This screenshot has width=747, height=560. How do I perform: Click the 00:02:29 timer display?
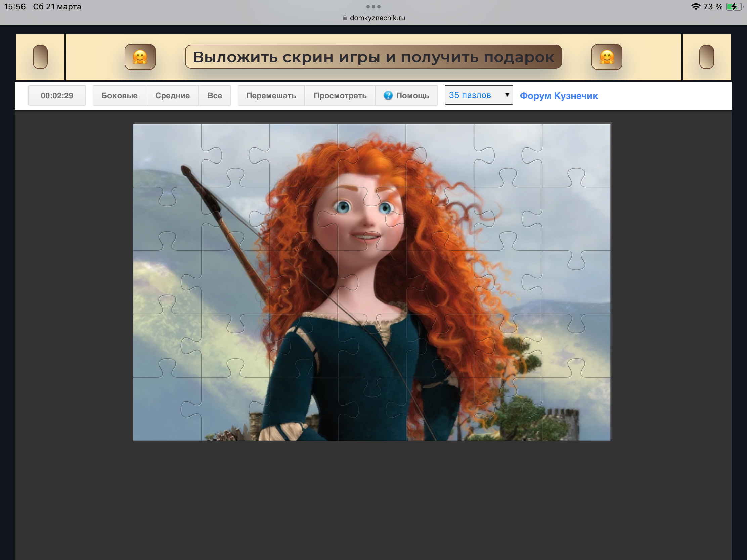point(57,96)
